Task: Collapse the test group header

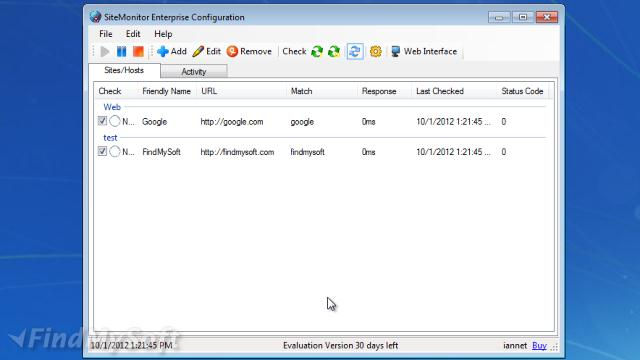Action: point(110,138)
